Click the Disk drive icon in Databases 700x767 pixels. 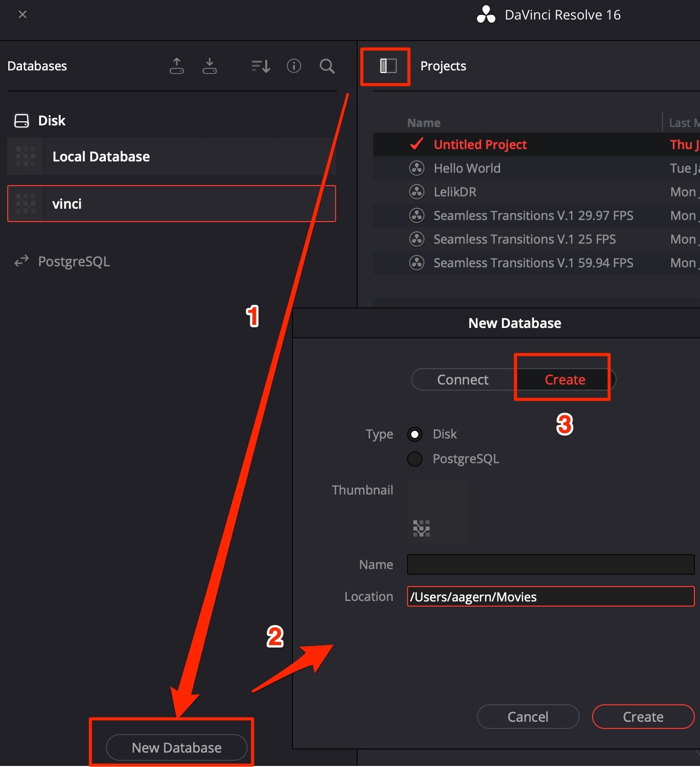pyautogui.click(x=22, y=121)
